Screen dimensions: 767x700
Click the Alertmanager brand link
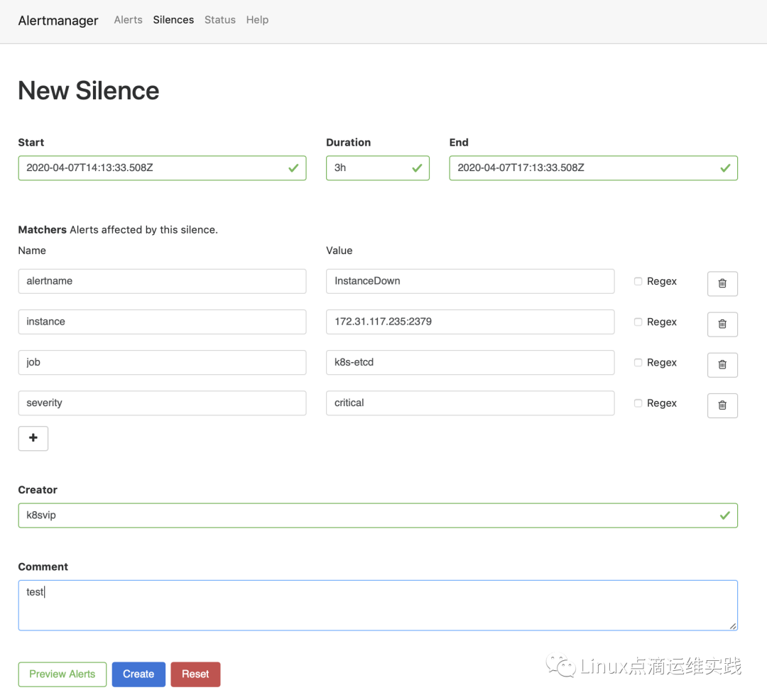coord(58,21)
